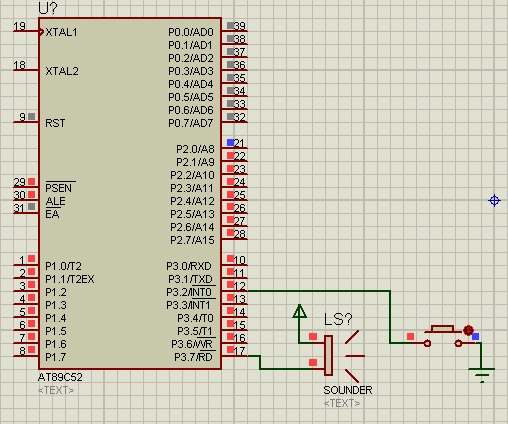Click the P3.1/TXD pin label
This screenshot has width=508, height=424.
tap(190, 279)
